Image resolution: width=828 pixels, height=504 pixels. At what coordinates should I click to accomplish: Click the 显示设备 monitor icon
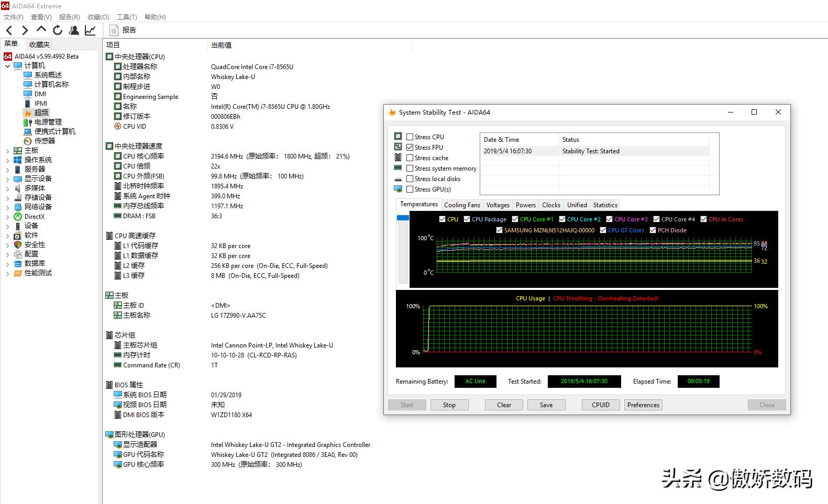click(x=18, y=178)
